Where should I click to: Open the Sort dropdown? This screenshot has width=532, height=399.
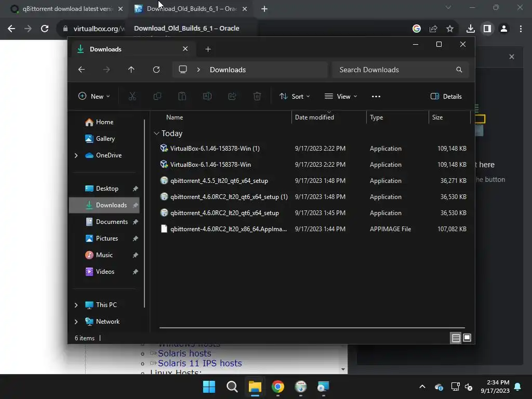[295, 96]
